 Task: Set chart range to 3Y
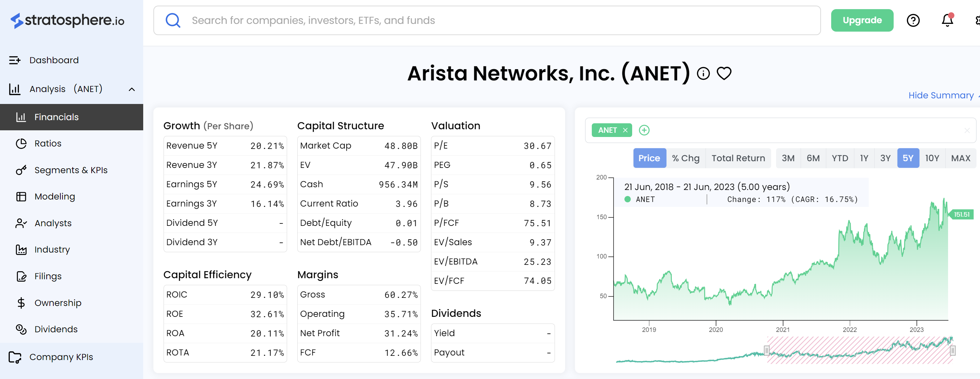(x=885, y=158)
